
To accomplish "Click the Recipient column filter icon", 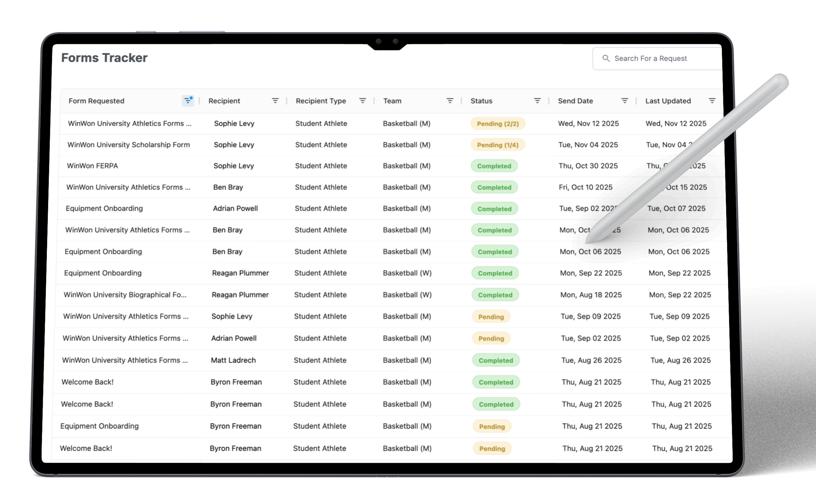I will click(275, 101).
